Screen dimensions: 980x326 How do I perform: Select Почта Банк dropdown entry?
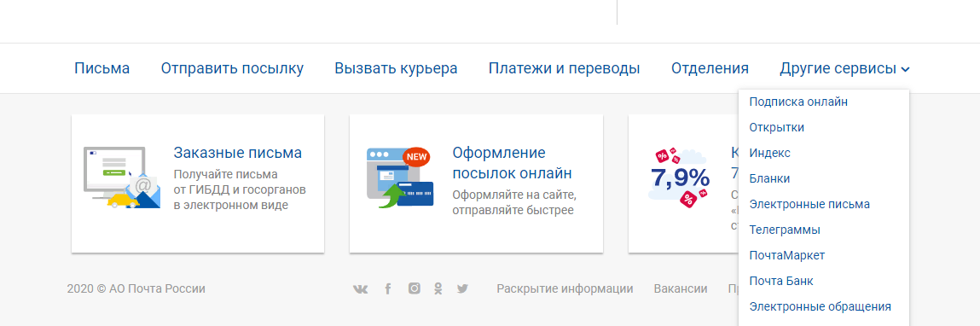(780, 281)
